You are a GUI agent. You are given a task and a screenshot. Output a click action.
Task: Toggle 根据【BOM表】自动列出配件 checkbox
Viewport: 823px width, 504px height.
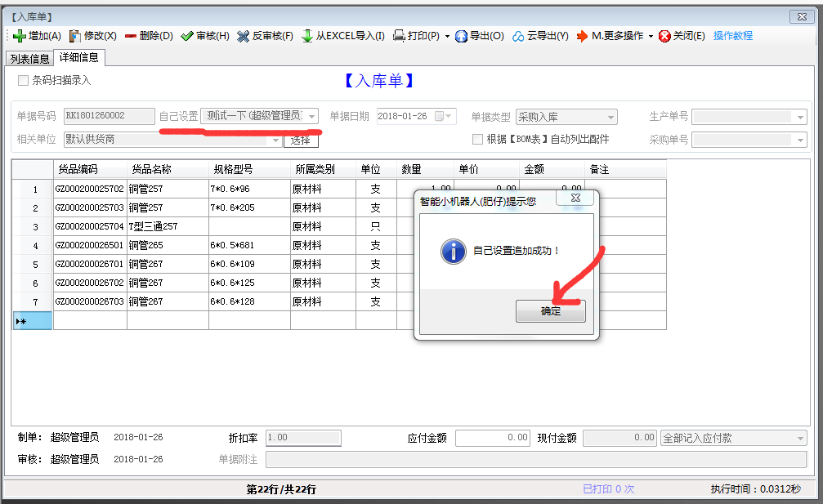coord(478,139)
